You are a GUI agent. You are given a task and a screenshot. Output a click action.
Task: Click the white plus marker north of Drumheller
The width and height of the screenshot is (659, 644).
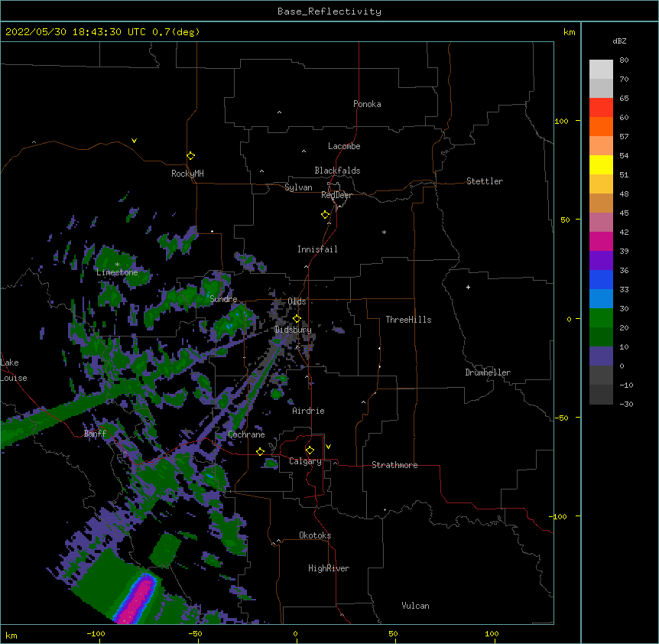click(x=468, y=287)
